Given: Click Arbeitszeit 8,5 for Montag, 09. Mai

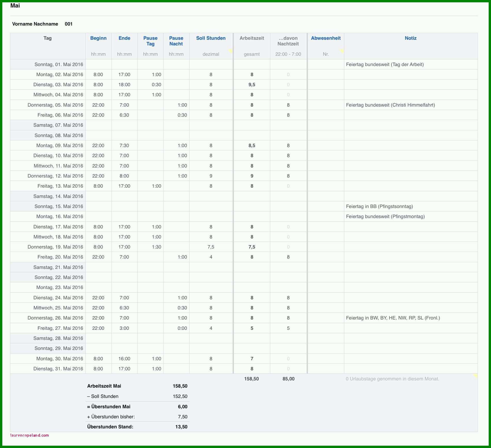Looking at the screenshot, I should 252,146.
